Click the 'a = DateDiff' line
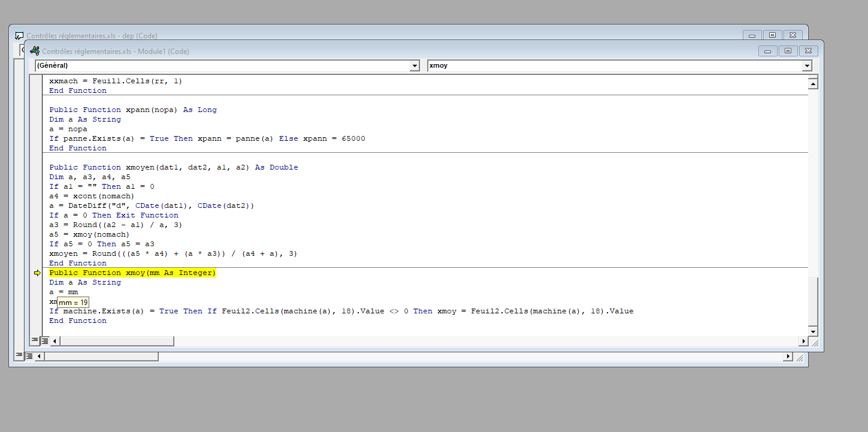 point(152,206)
